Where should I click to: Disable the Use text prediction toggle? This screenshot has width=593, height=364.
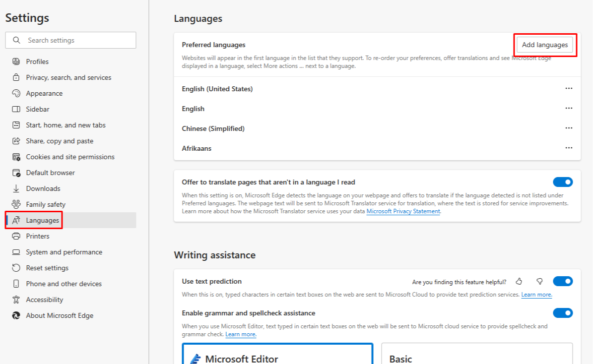pyautogui.click(x=563, y=281)
